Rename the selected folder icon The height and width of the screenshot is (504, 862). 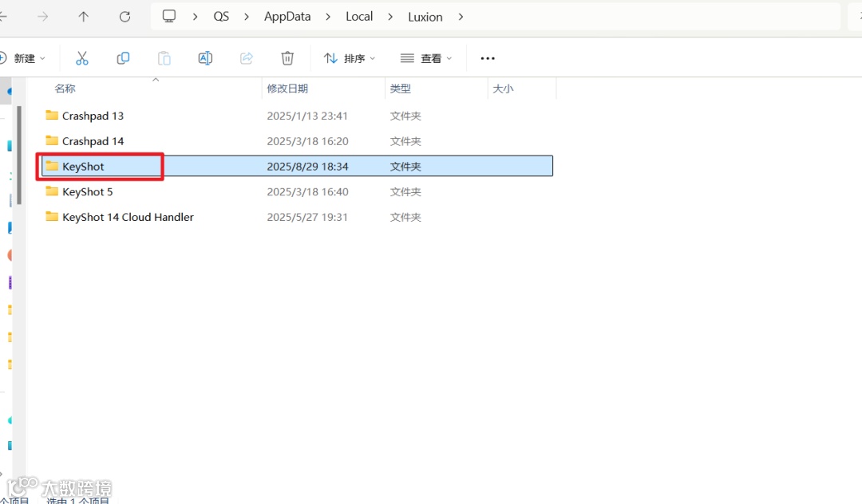205,58
